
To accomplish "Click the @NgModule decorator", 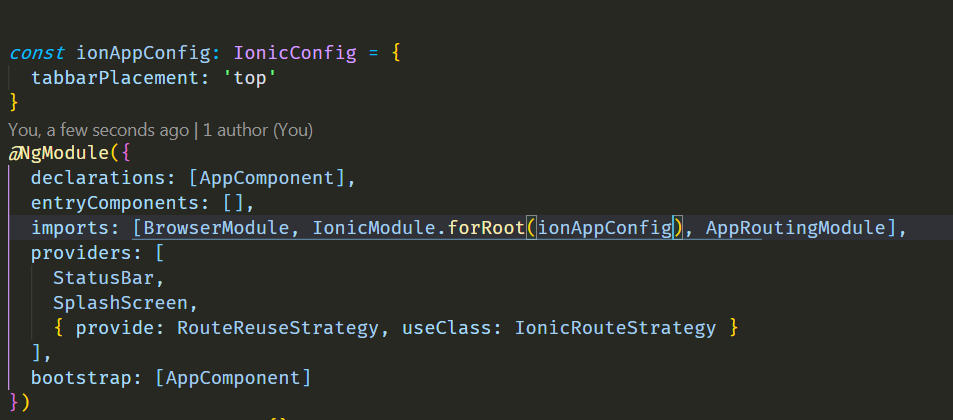I will pos(58,153).
